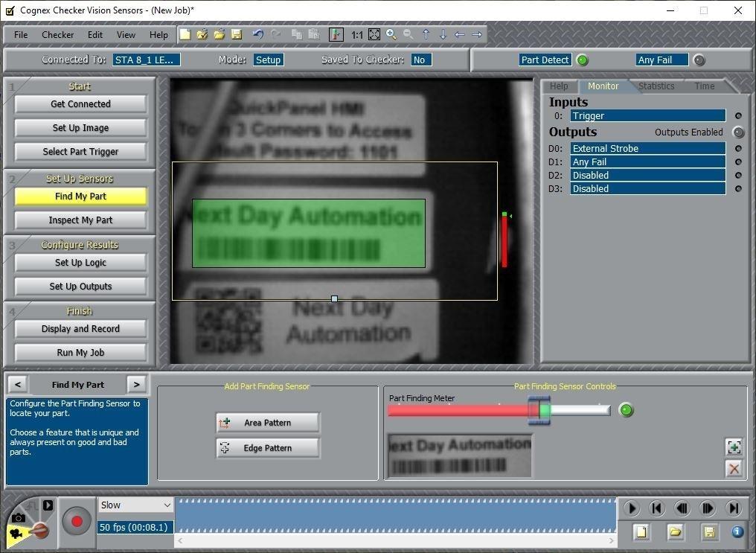
Task: Toggle the Trigger input indicator
Action: coord(738,116)
